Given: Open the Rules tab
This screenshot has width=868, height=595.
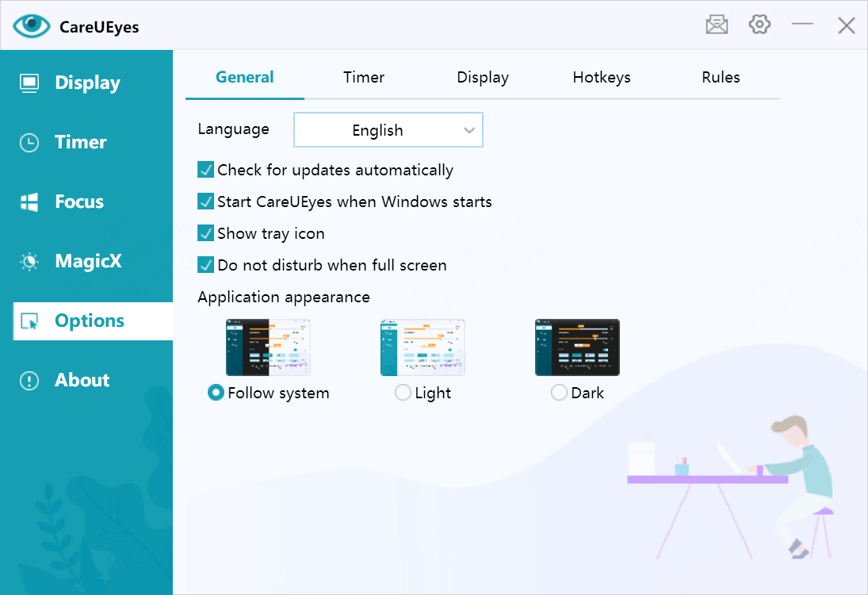Looking at the screenshot, I should pyautogui.click(x=720, y=77).
